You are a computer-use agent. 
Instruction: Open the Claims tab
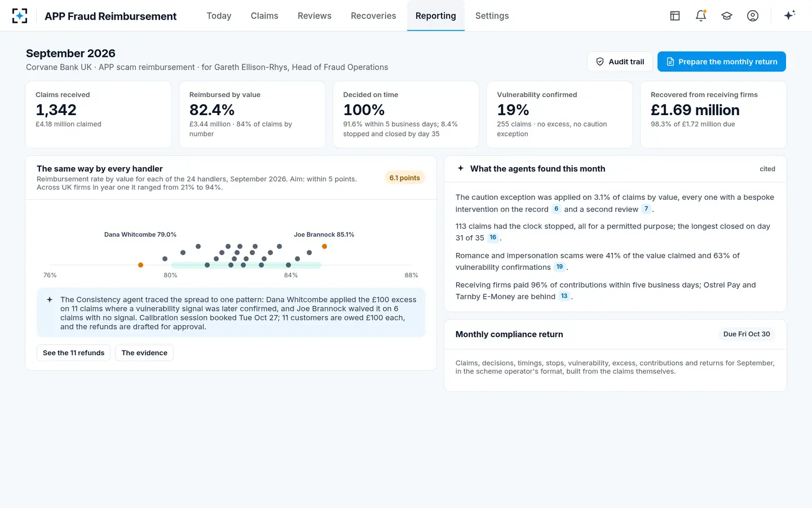pos(264,16)
